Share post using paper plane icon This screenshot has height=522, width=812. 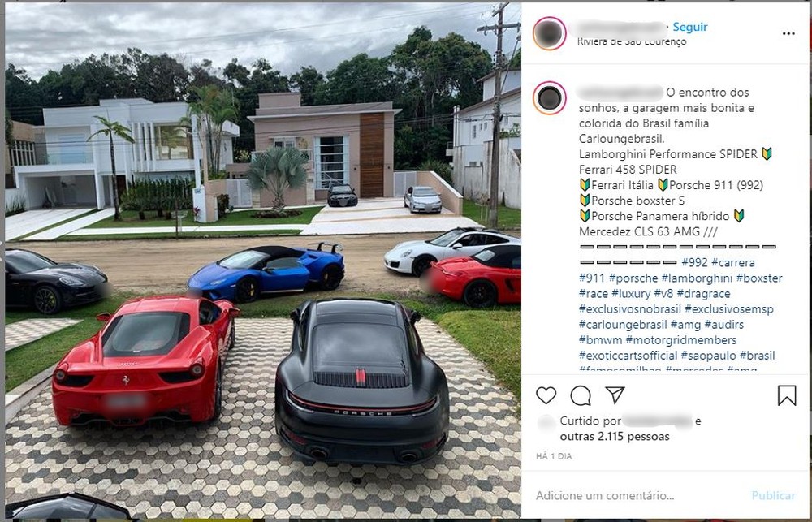[x=615, y=395]
